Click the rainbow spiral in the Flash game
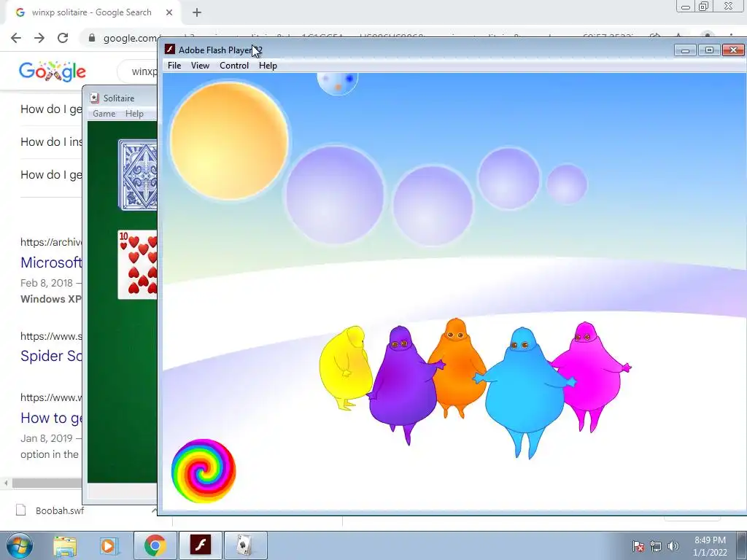Screen dimensions: 747x560 pyautogui.click(x=204, y=470)
